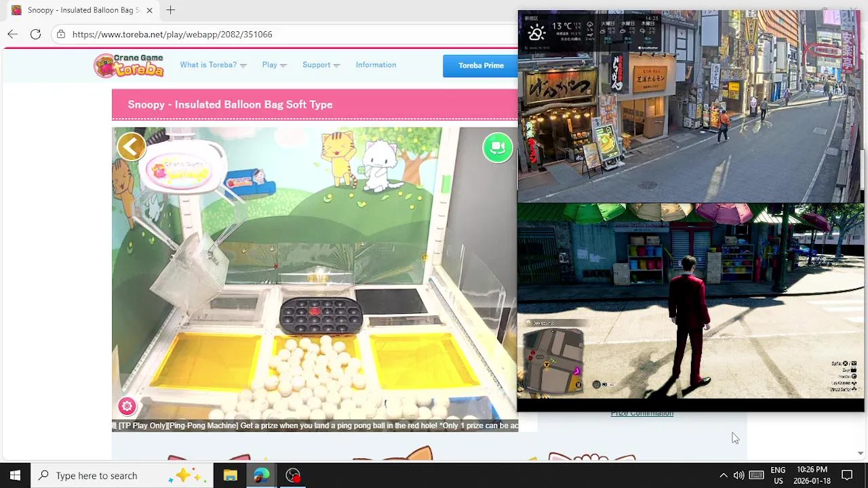Viewport: 868px width, 488px height.
Task: View site information lock icon
Action: 61,34
